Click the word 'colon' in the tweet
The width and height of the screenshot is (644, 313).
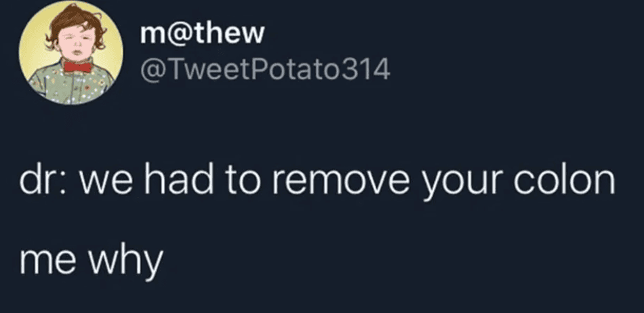tap(564, 180)
